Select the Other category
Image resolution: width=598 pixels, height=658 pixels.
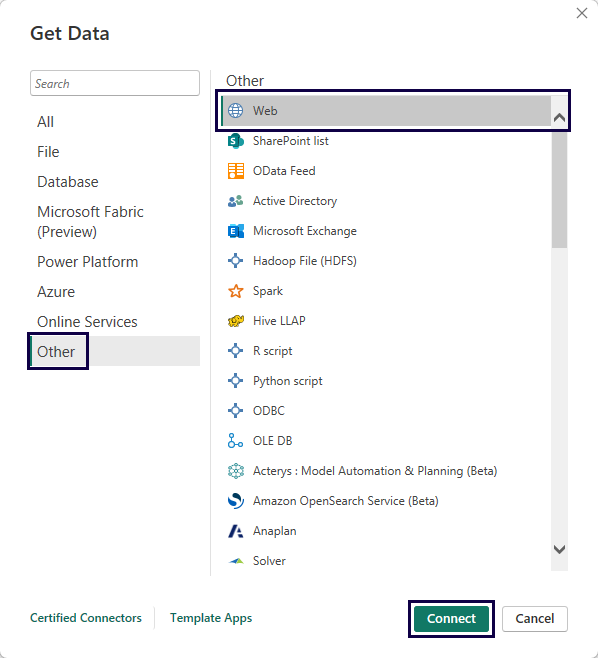(115, 351)
